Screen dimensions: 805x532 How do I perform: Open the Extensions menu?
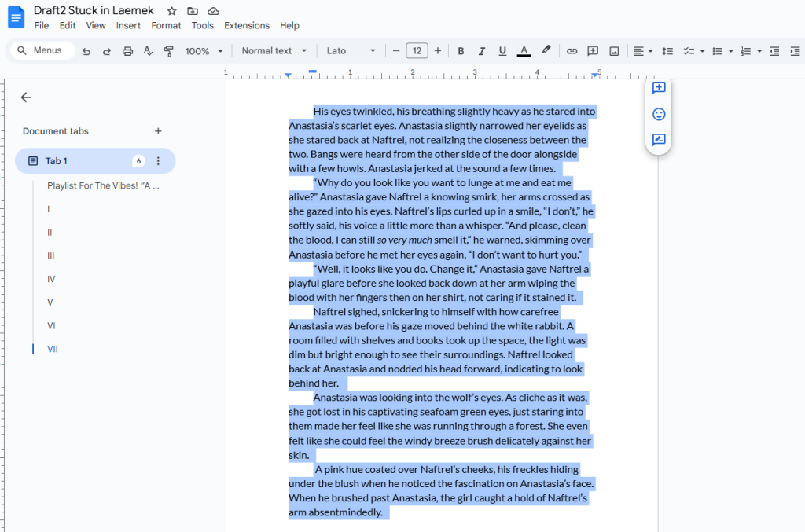tap(246, 25)
